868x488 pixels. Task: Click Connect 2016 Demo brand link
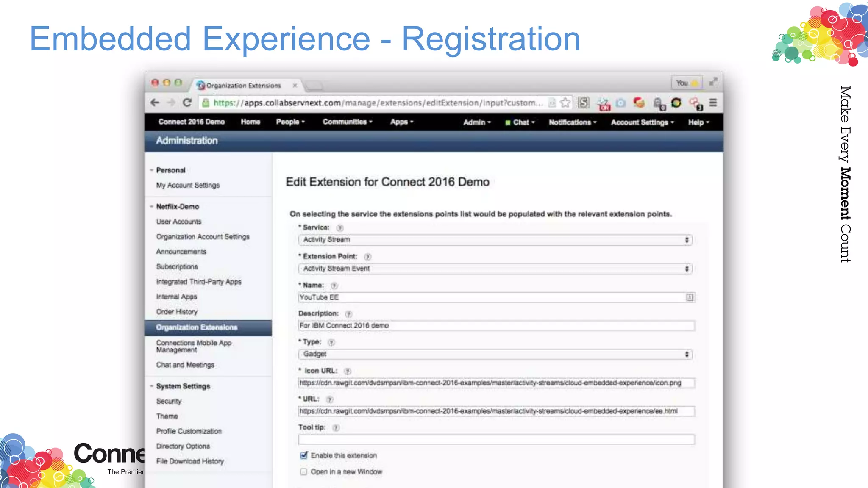point(192,122)
